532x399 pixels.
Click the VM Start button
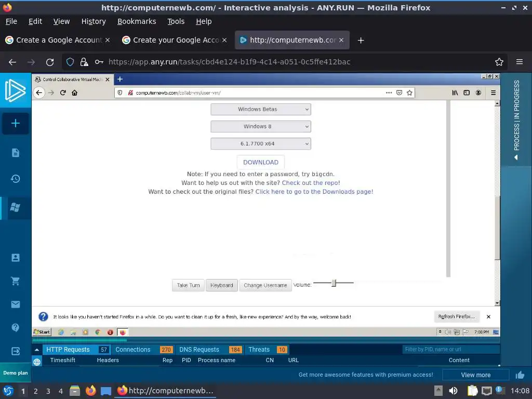point(42,332)
